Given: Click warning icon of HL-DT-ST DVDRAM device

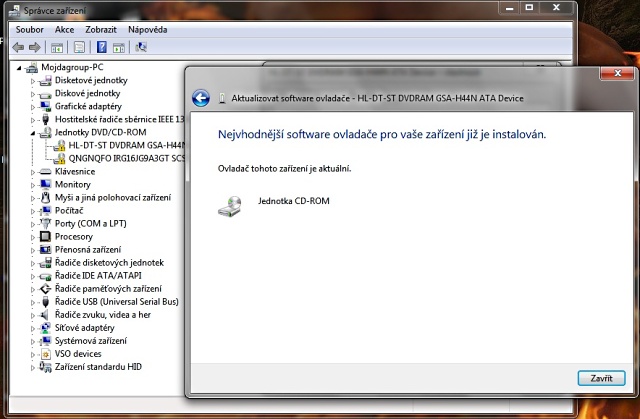Looking at the screenshot, I should pos(59,146).
